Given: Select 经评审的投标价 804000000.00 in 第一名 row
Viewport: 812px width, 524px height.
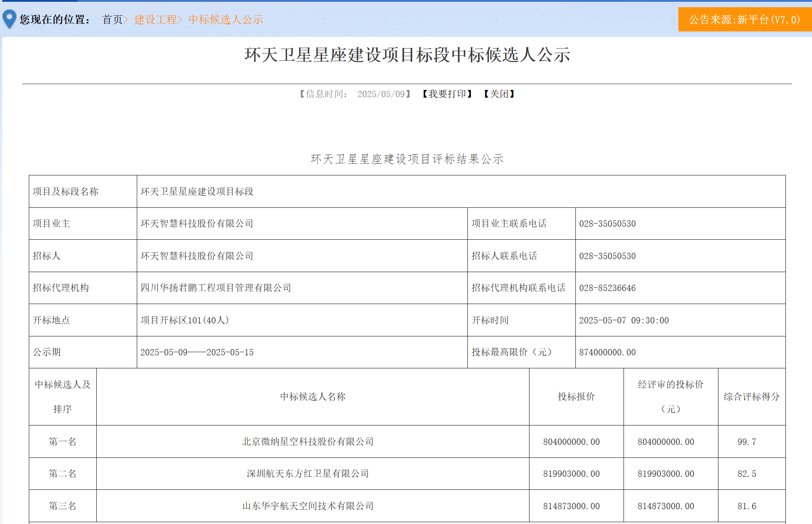Looking at the screenshot, I should [666, 442].
